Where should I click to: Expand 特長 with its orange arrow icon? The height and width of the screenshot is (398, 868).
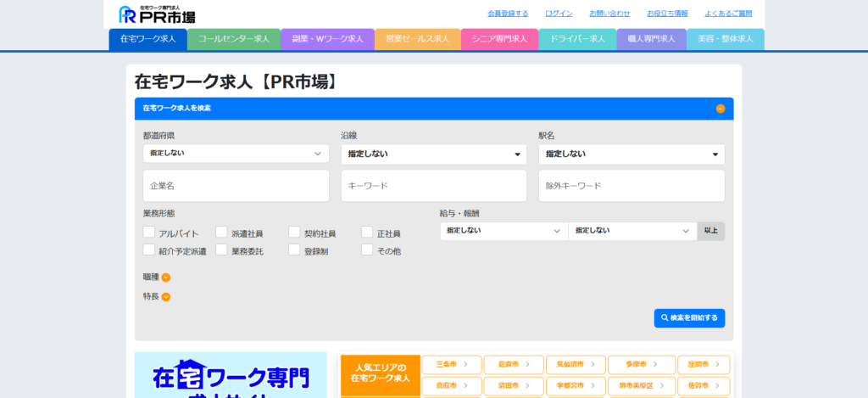[x=166, y=297]
